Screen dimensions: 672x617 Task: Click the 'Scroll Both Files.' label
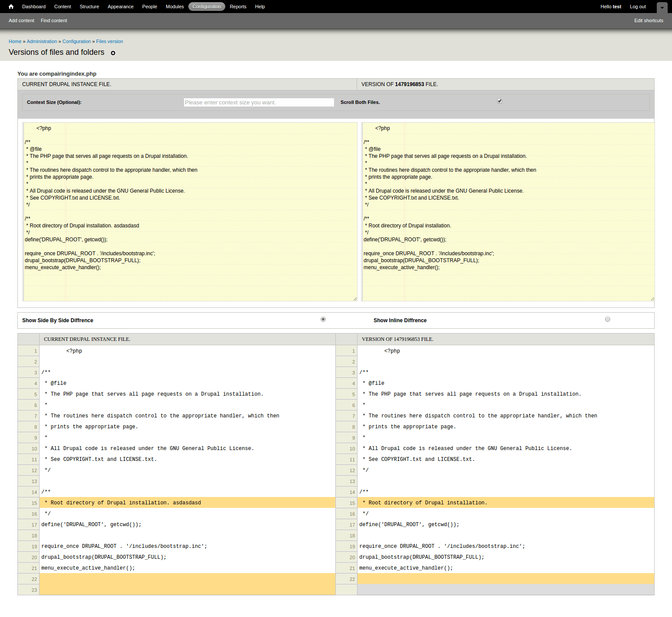(x=360, y=102)
